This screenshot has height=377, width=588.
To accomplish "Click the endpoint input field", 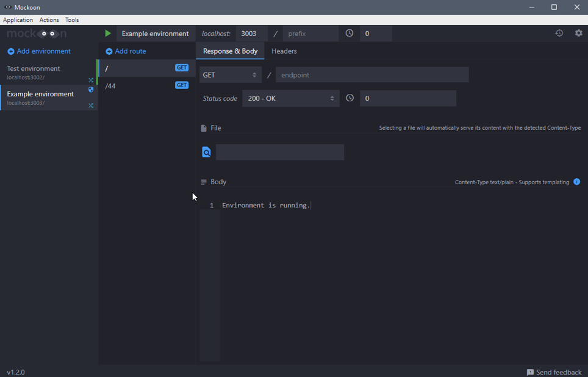I will click(372, 75).
